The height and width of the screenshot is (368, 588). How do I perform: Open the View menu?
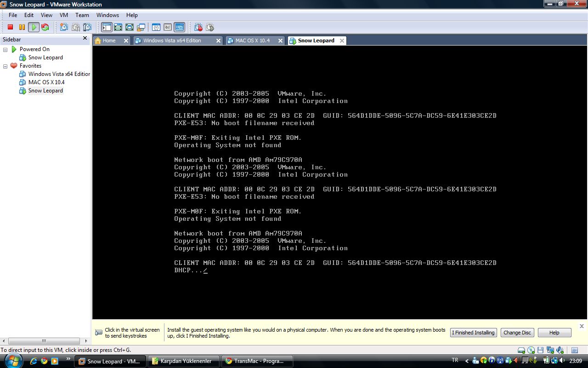pyautogui.click(x=46, y=15)
